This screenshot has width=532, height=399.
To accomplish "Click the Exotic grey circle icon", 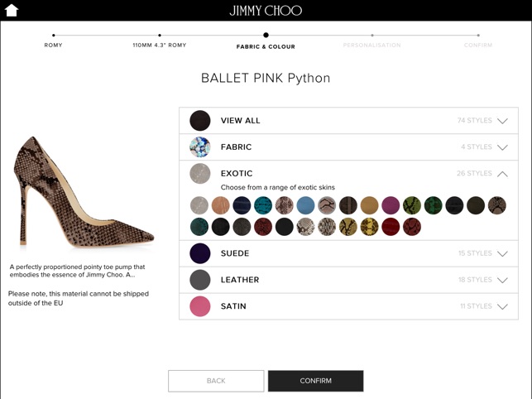I will (200, 174).
